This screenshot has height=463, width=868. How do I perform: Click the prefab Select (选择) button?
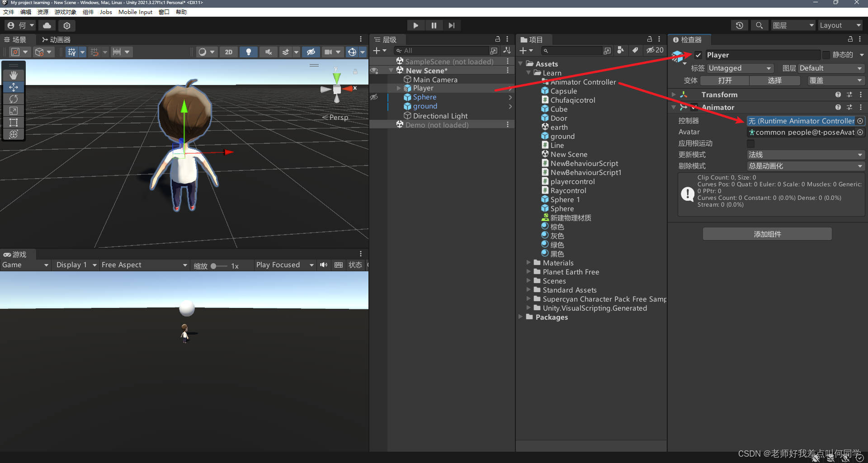(774, 80)
